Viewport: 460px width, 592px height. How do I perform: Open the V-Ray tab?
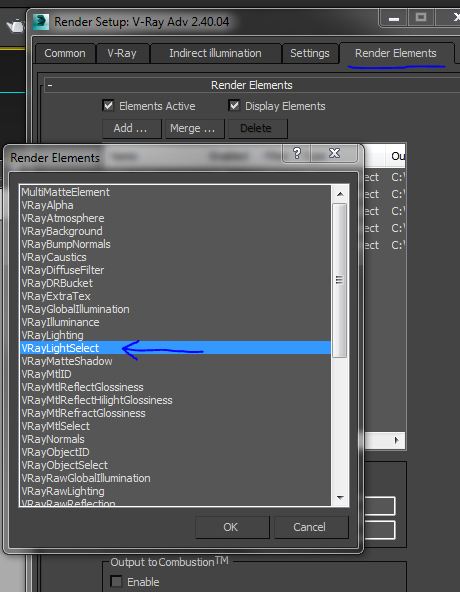pos(122,53)
